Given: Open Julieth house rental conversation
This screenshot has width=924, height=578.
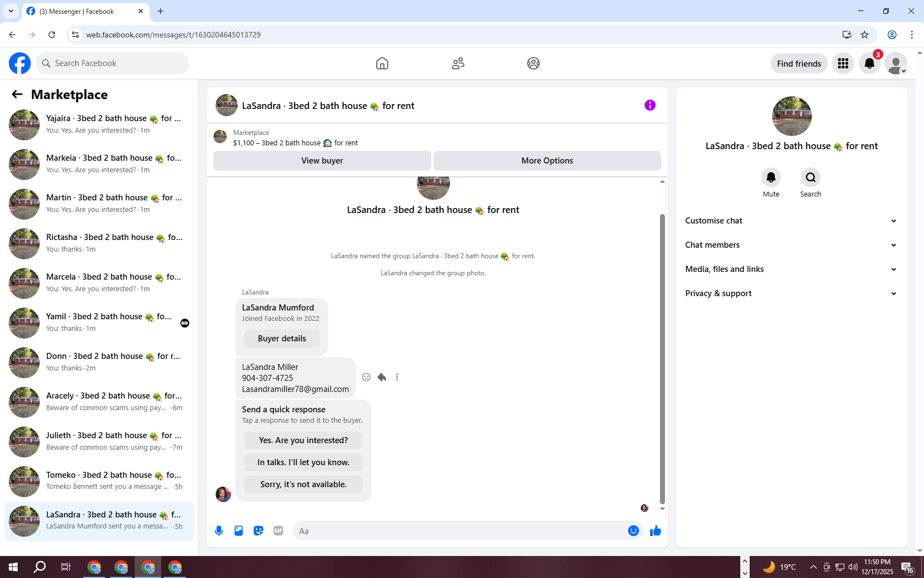Looking at the screenshot, I should [x=99, y=442].
